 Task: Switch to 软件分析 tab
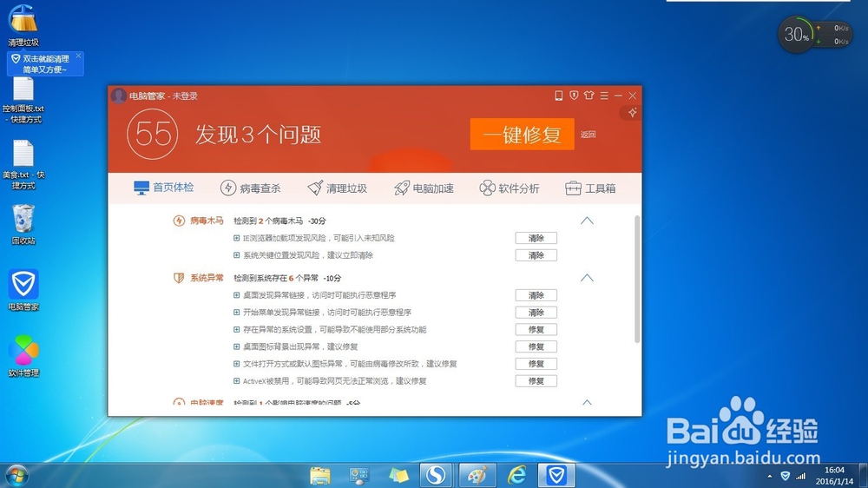tap(510, 188)
